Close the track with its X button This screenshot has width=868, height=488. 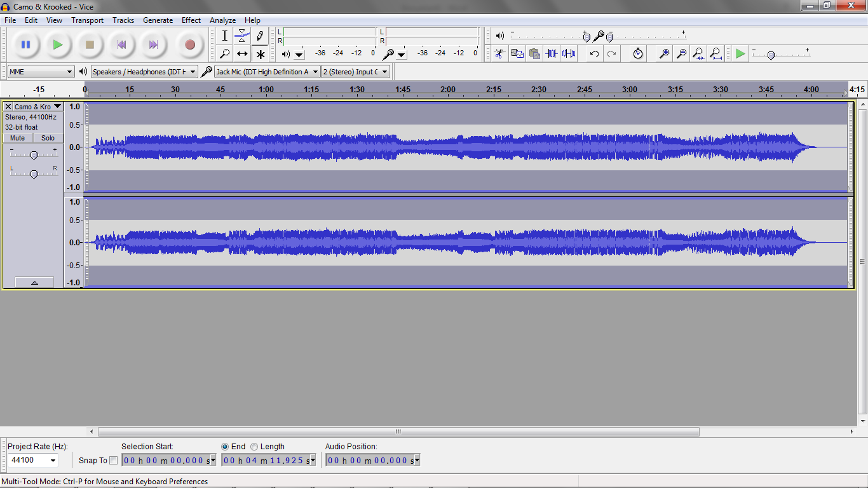pos(8,107)
